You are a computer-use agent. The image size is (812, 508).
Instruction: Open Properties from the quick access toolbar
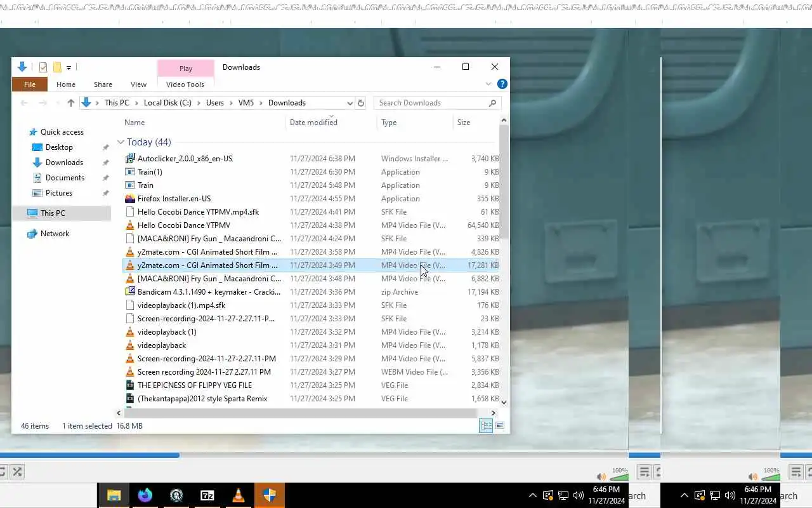[43, 67]
